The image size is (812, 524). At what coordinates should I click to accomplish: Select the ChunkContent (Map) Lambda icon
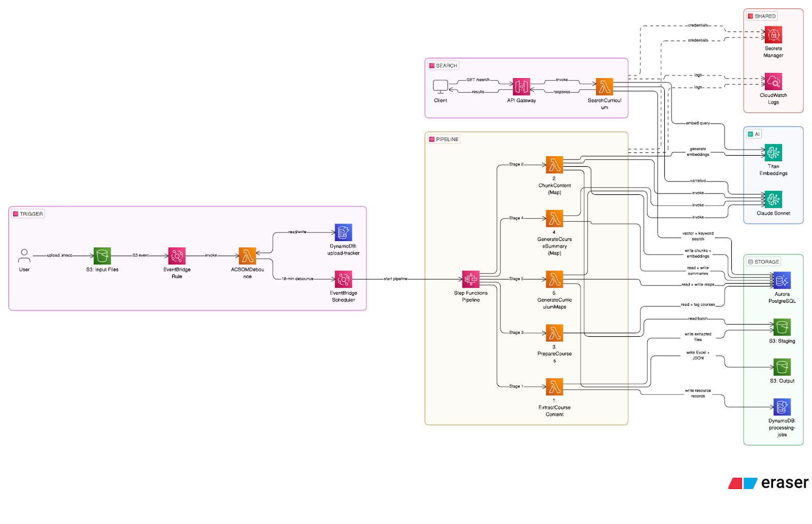point(554,165)
